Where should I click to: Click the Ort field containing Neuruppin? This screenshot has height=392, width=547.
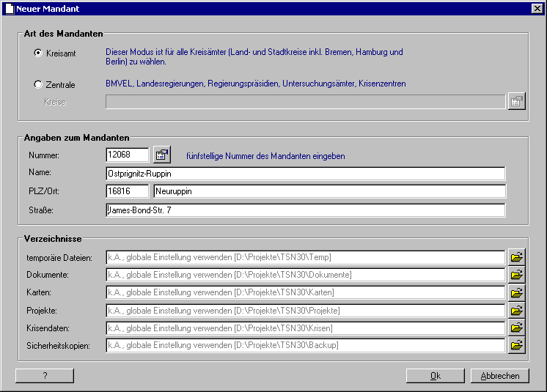(330, 191)
